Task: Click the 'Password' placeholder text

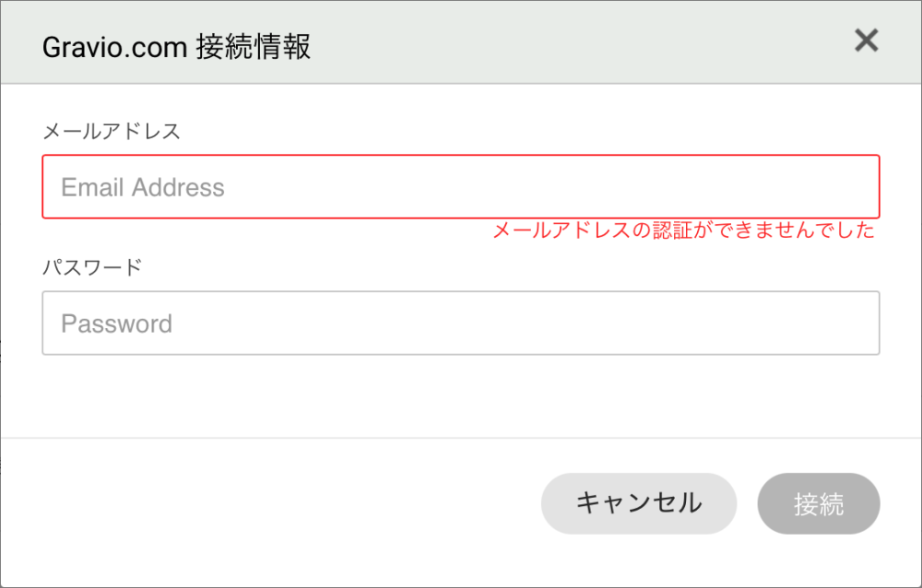Action: point(116,324)
